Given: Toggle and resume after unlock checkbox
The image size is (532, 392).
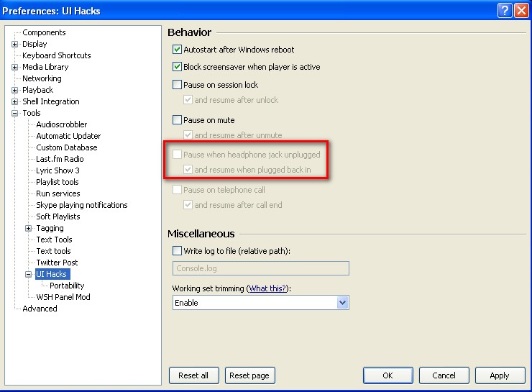Looking at the screenshot, I should coord(188,100).
